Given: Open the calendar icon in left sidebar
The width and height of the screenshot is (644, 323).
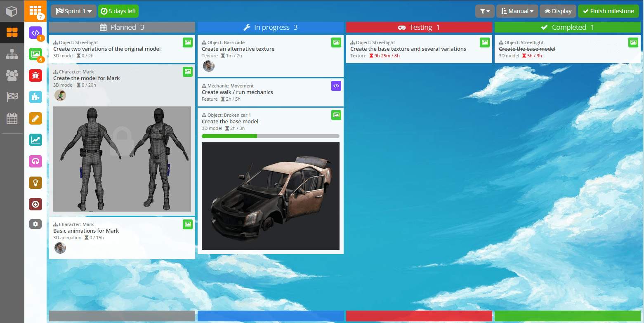Looking at the screenshot, I should point(12,119).
